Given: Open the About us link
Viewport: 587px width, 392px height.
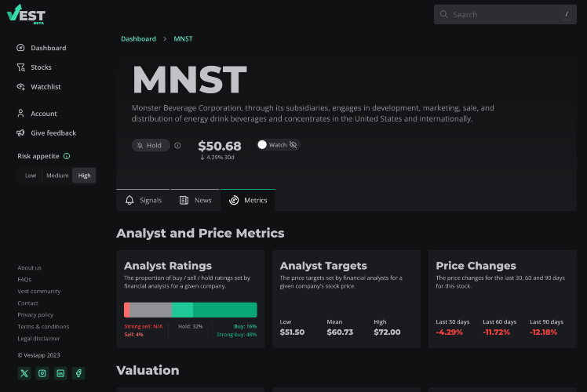Looking at the screenshot, I should point(30,268).
